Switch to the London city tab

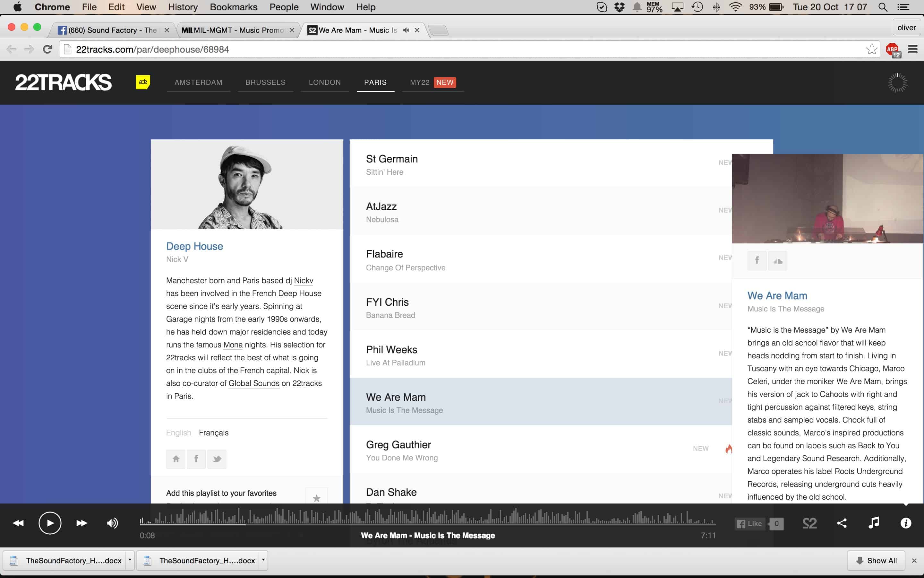point(325,82)
